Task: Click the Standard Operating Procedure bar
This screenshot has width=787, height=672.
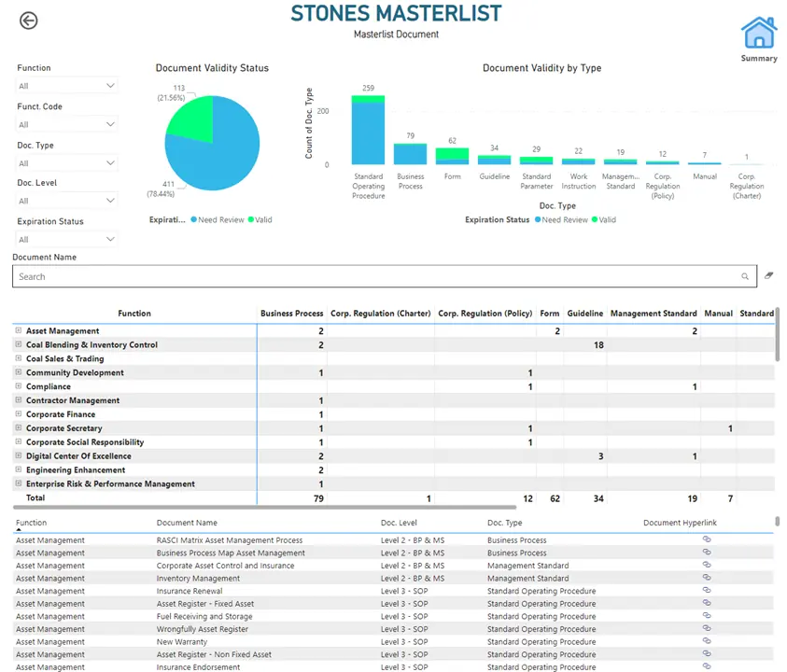Action: [x=368, y=131]
